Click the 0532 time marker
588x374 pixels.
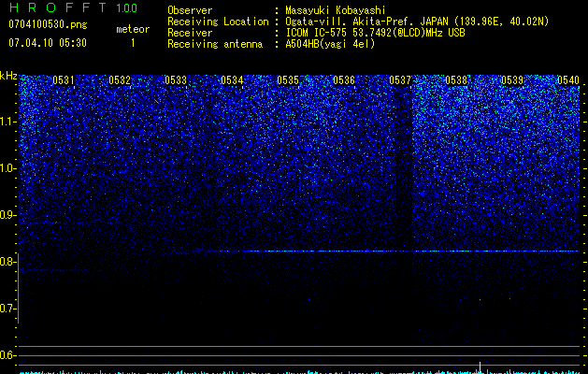[x=120, y=79]
